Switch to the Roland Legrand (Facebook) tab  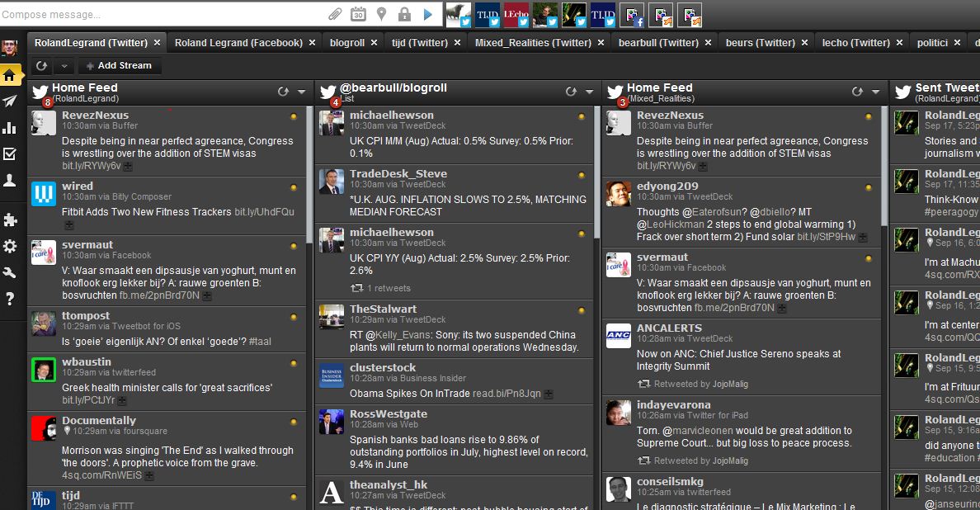pos(238,43)
